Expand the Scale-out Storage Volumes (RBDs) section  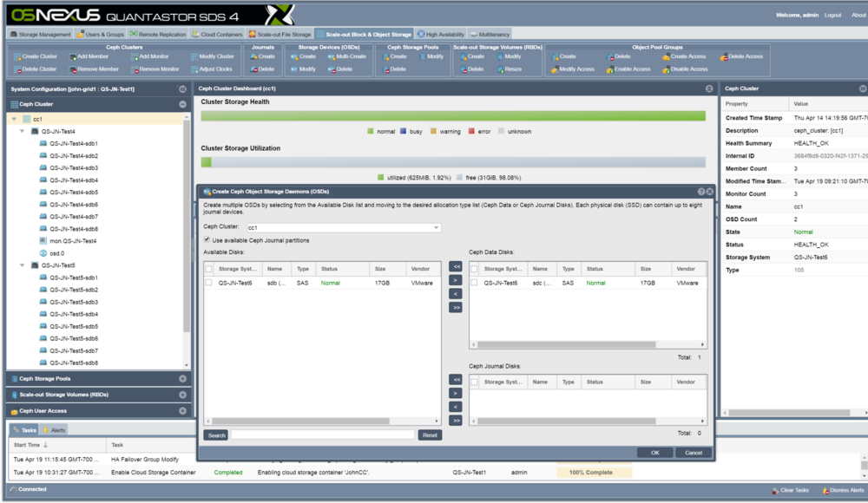[182, 395]
